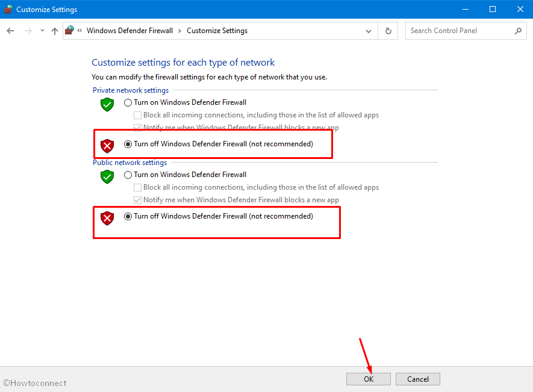Click the 'Private network settings' heading

[x=131, y=90]
